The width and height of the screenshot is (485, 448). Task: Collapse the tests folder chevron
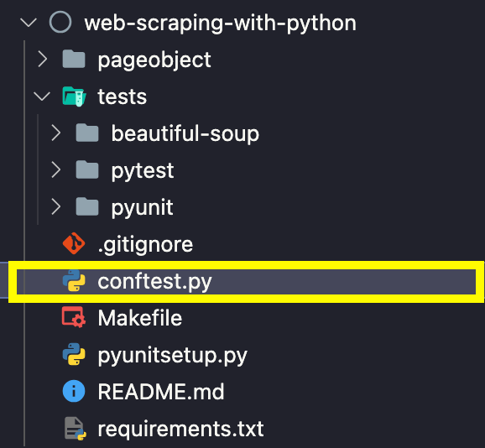point(42,96)
